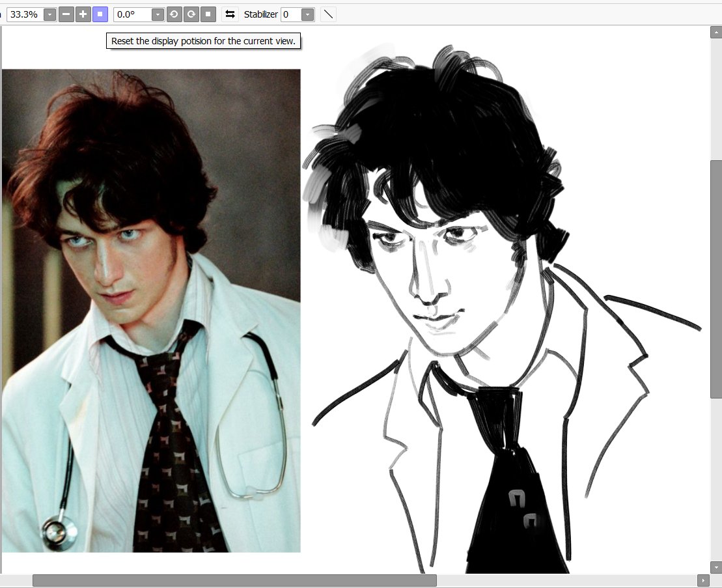Click the vertical scrollbar thumb
The image size is (722, 588).
716,279
